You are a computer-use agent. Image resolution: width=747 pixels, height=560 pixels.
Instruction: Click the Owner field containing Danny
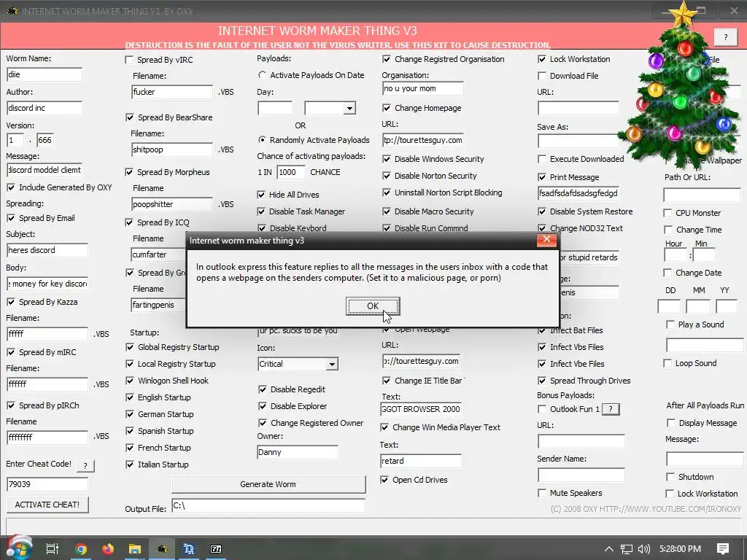pyautogui.click(x=298, y=452)
